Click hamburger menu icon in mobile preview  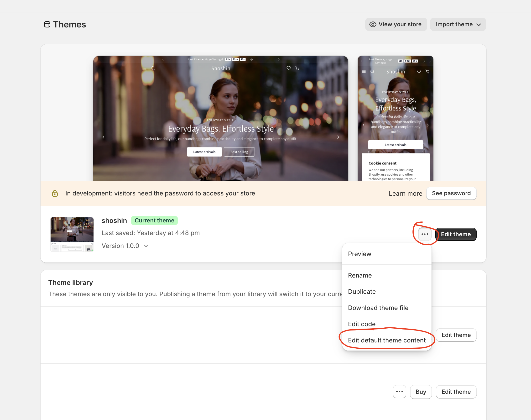tap(364, 71)
